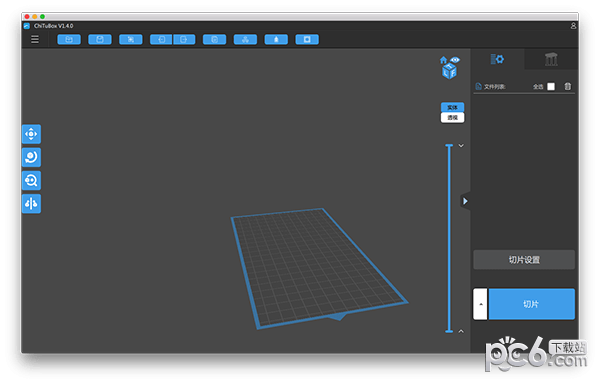Click the save project toolbar button
This screenshot has height=384, width=600.
pyautogui.click(x=100, y=39)
